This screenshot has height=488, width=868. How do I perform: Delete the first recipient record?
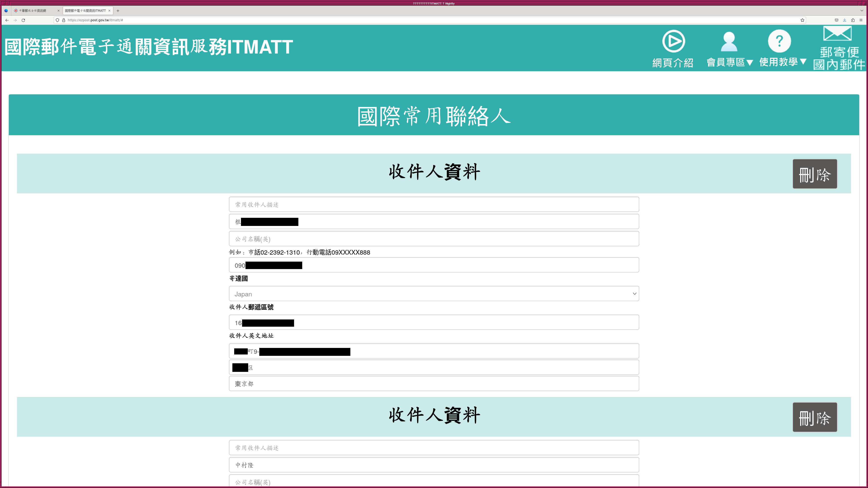(814, 174)
